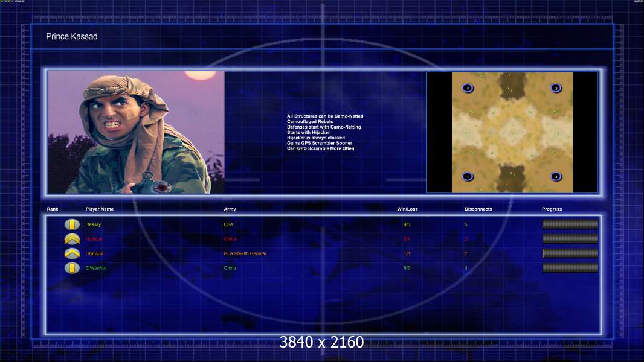The width and height of the screenshot is (644, 362).
Task: Click the red player's win/loss value
Action: coord(407,239)
